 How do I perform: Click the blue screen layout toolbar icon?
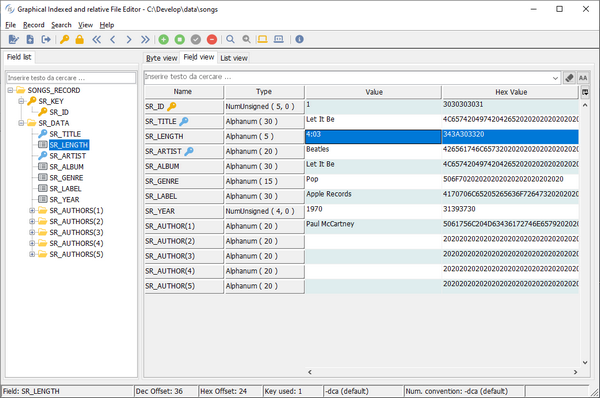pyautogui.click(x=279, y=39)
